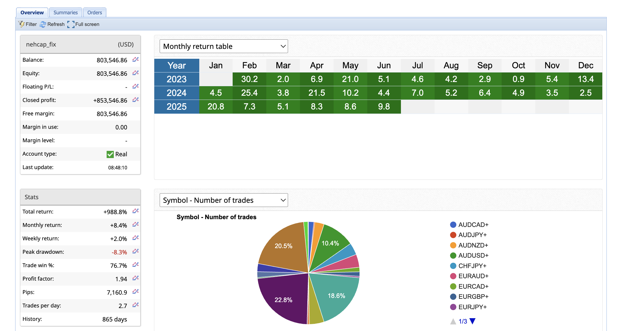Screen dimensions: 644x331
Task: Click the Full screen brackets icon
Action: [x=71, y=24]
